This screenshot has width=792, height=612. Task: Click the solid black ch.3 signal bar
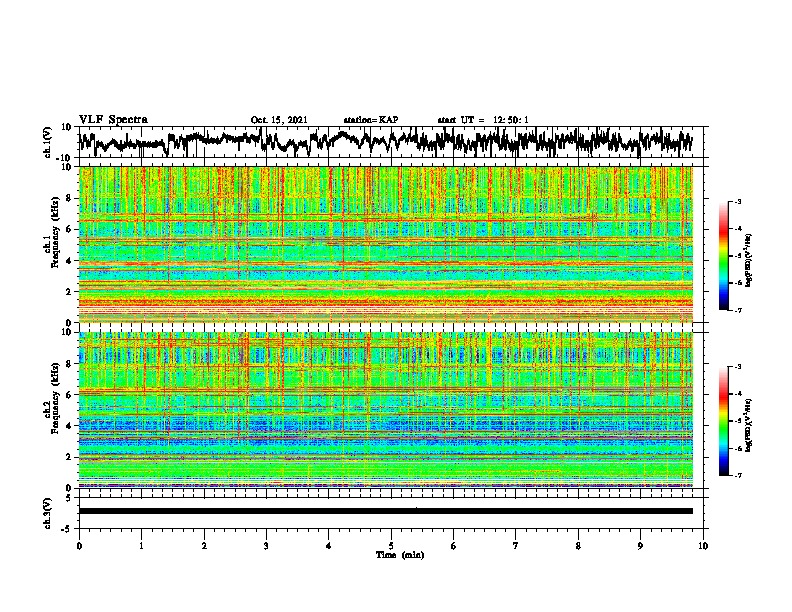pyautogui.click(x=385, y=511)
